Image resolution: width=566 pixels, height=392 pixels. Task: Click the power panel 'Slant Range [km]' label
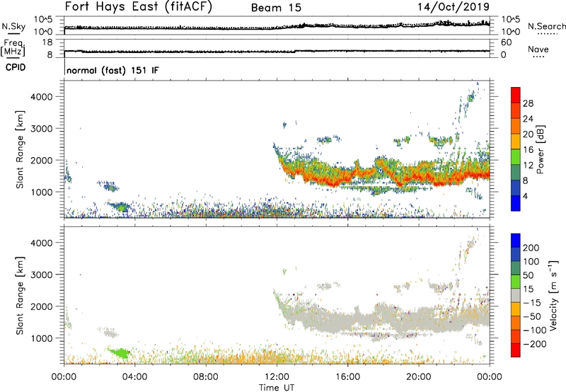tap(20, 149)
